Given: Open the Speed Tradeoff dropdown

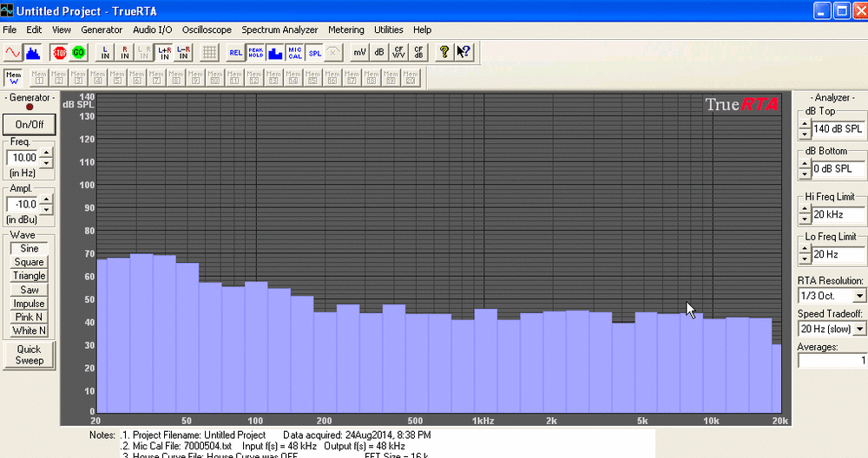Looking at the screenshot, I should pyautogui.click(x=859, y=329).
